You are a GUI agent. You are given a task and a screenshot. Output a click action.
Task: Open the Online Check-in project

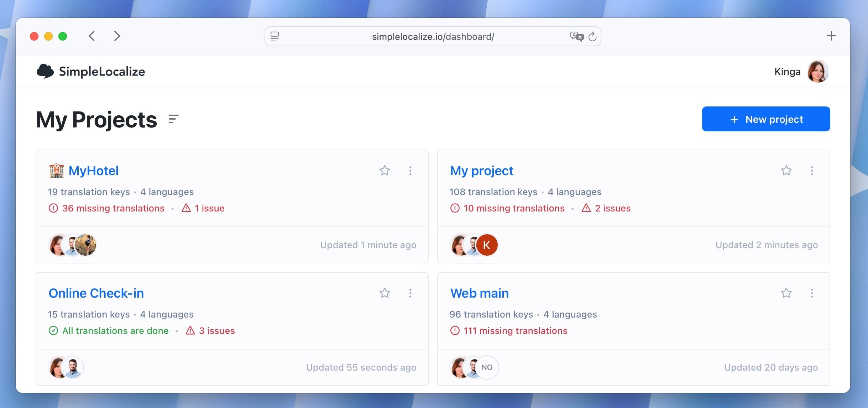pyautogui.click(x=96, y=293)
